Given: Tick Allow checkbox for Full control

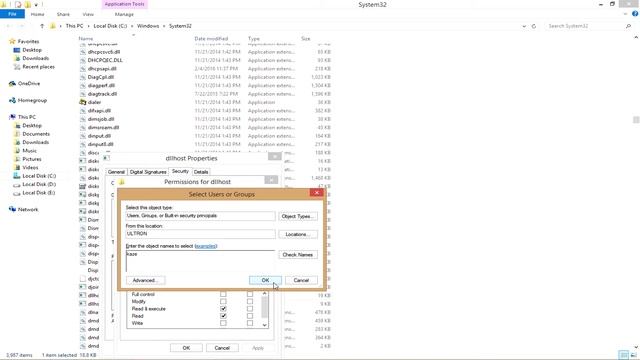Looking at the screenshot, I should coord(223,294).
